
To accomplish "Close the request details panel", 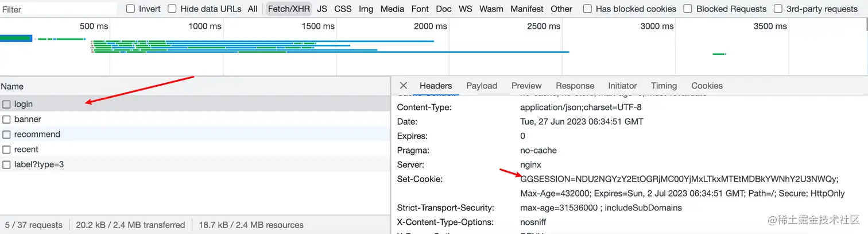I will click(x=404, y=86).
